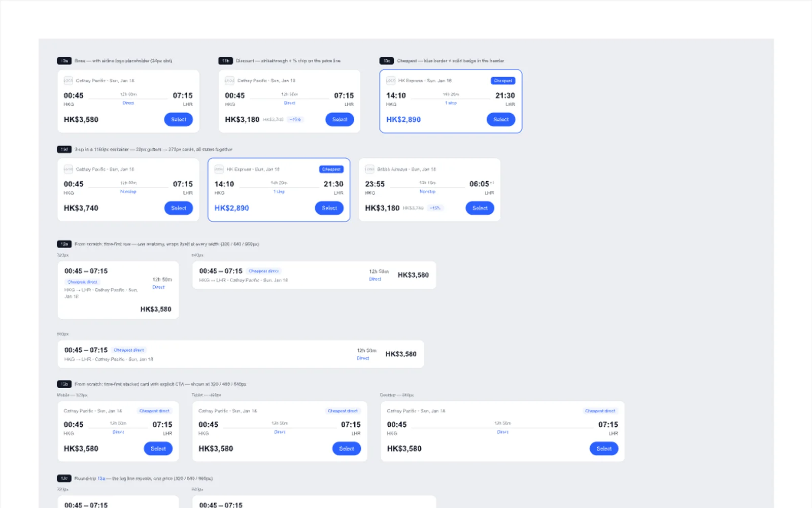The width and height of the screenshot is (812, 508).
Task: Click the Cheapest badge on the 13c card
Action: 503,81
